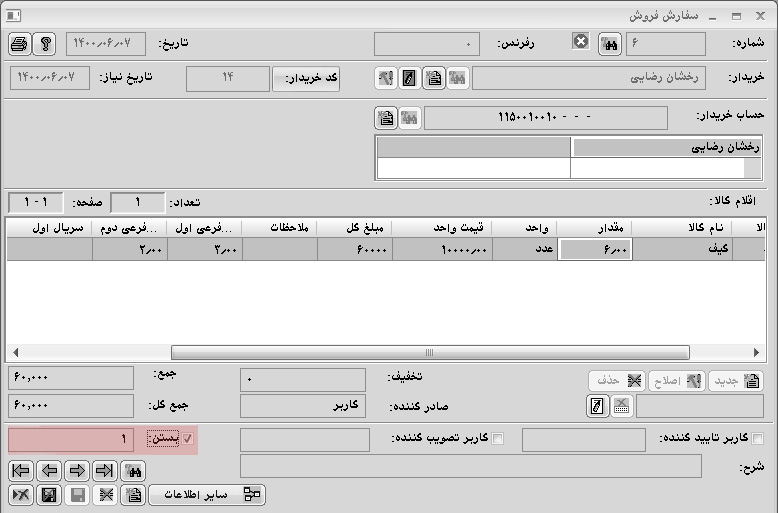The width and height of the screenshot is (778, 513).
Task: Go to next record arrow
Action: pyautogui.click(x=77, y=470)
